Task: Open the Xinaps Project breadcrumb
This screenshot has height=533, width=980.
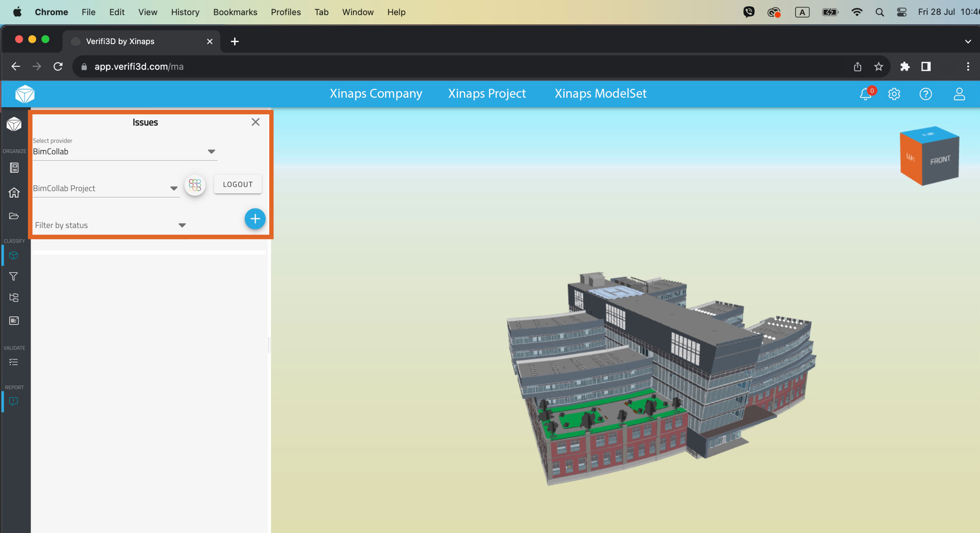Action: 487,94
